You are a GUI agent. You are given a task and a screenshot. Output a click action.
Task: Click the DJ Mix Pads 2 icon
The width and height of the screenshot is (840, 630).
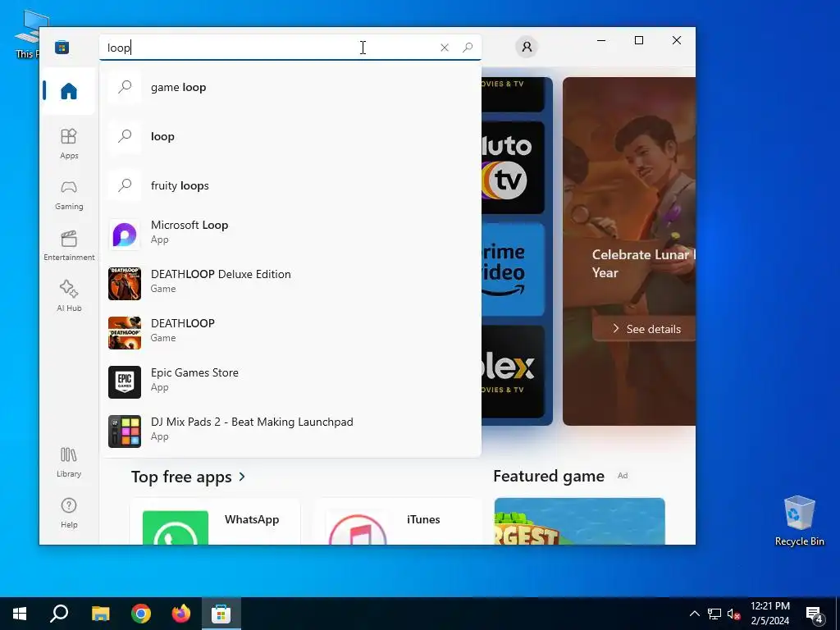pyautogui.click(x=125, y=431)
